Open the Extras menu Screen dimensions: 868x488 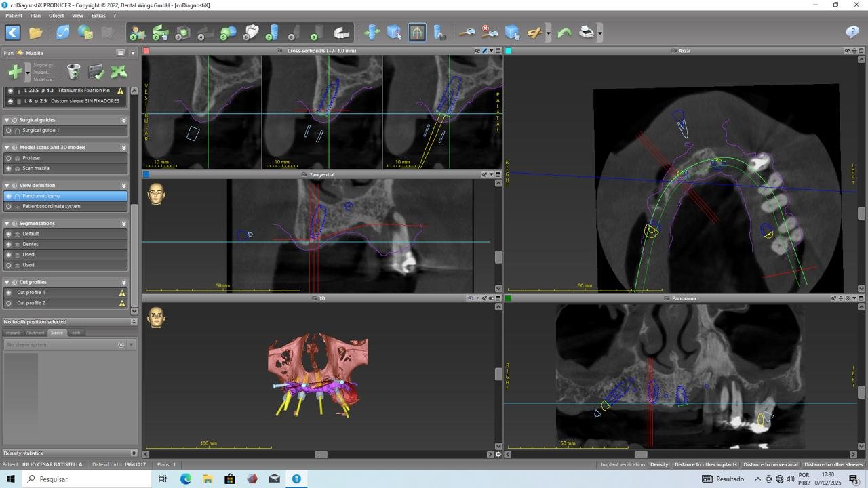tap(98, 15)
